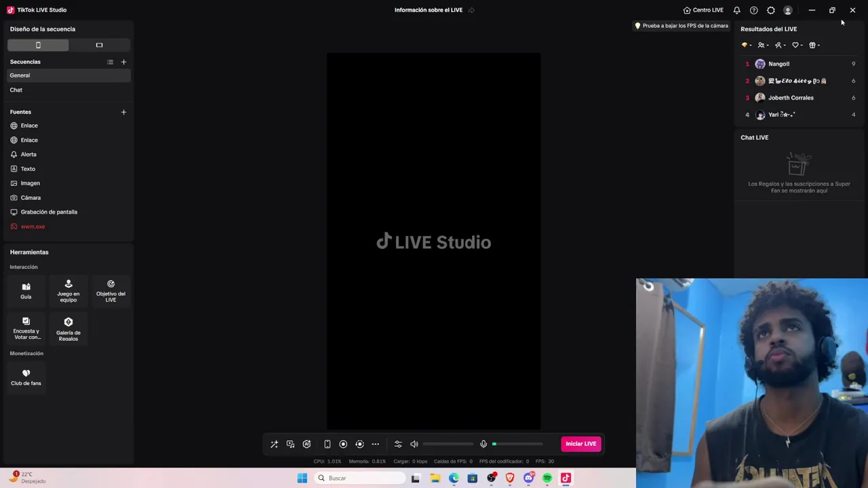Click the Buscar taskbar search box
The height and width of the screenshot is (488, 868).
(359, 478)
